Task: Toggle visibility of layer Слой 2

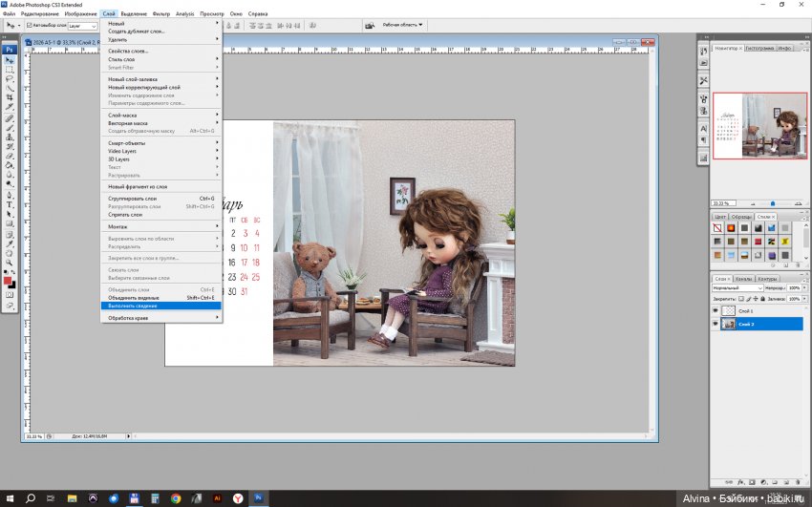Action: [716, 325]
